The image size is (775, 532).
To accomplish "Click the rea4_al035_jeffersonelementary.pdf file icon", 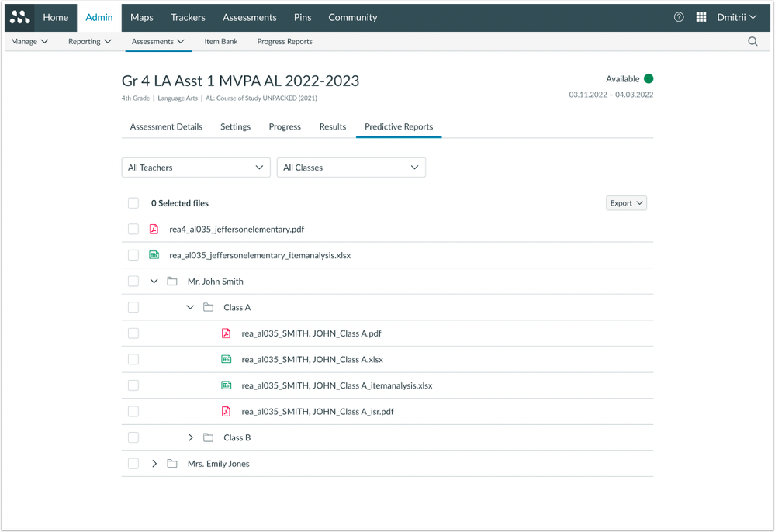I will pos(154,230).
